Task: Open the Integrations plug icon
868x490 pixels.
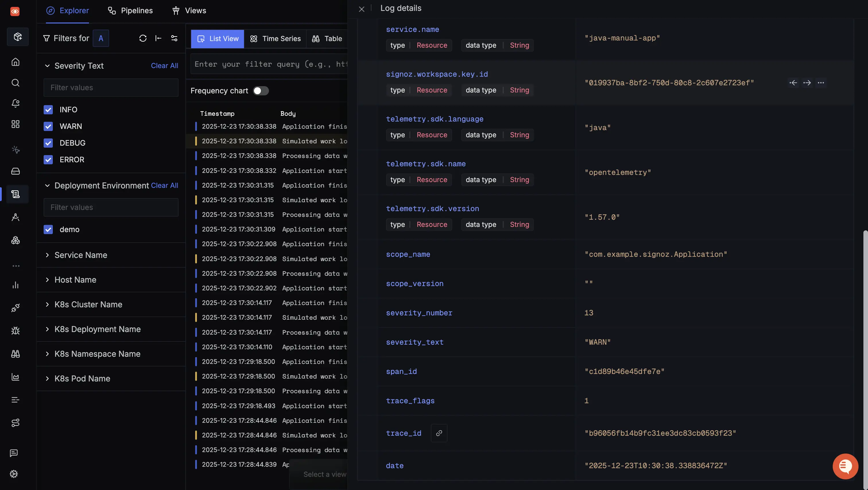Action: [x=15, y=308]
